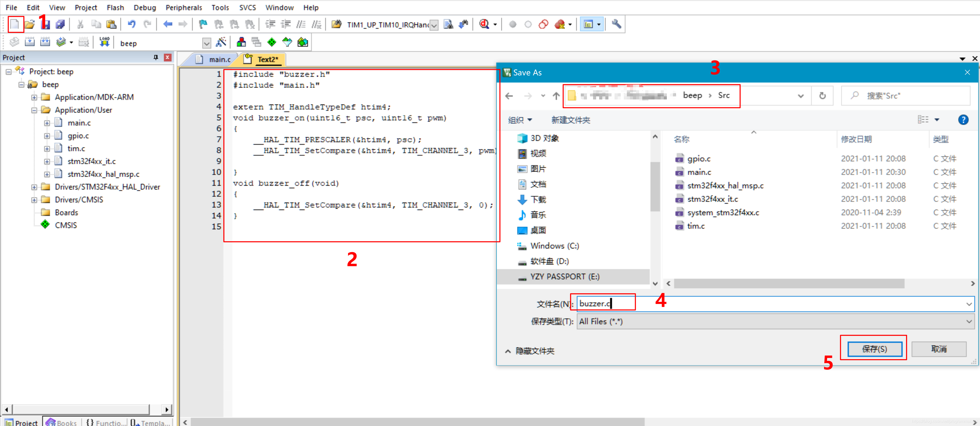980x426 pixels.
Task: Click the Undo arrow icon
Action: point(132,24)
